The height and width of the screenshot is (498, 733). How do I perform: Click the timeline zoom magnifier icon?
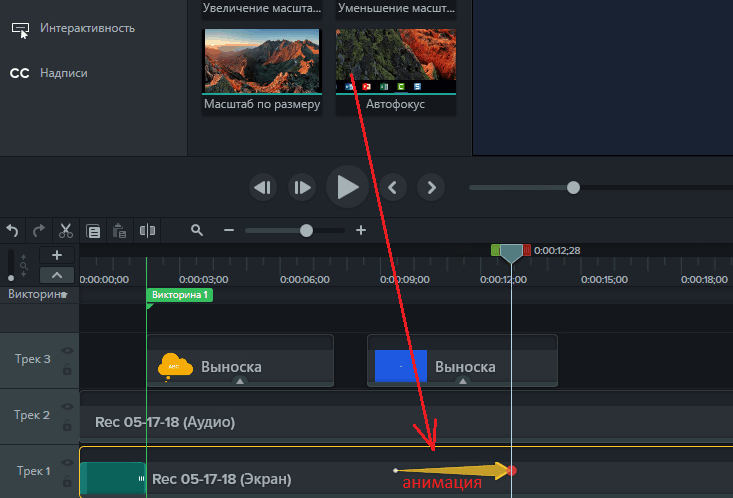pos(197,230)
